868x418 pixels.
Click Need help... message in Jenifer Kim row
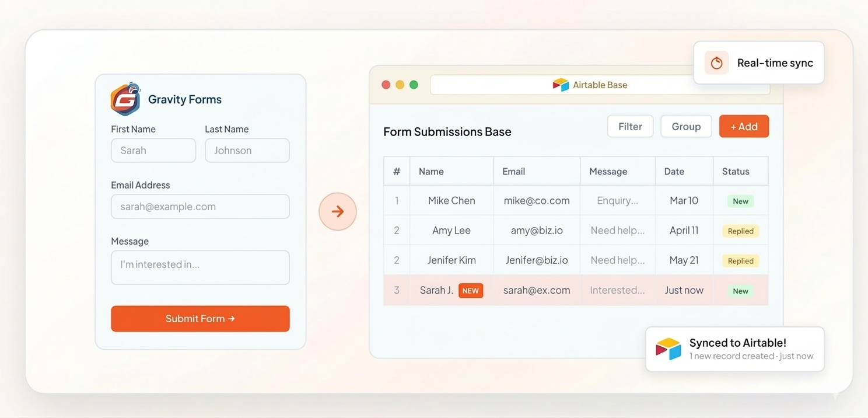click(x=618, y=260)
